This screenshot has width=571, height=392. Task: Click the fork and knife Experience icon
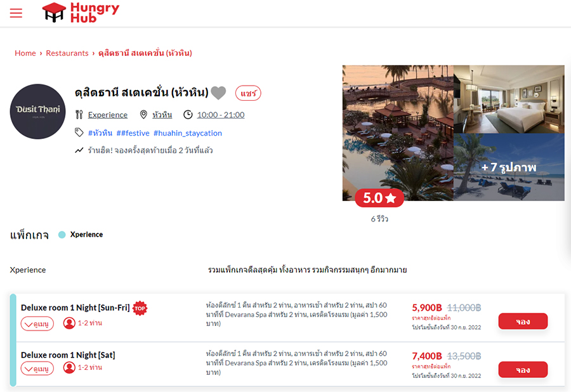pos(79,115)
